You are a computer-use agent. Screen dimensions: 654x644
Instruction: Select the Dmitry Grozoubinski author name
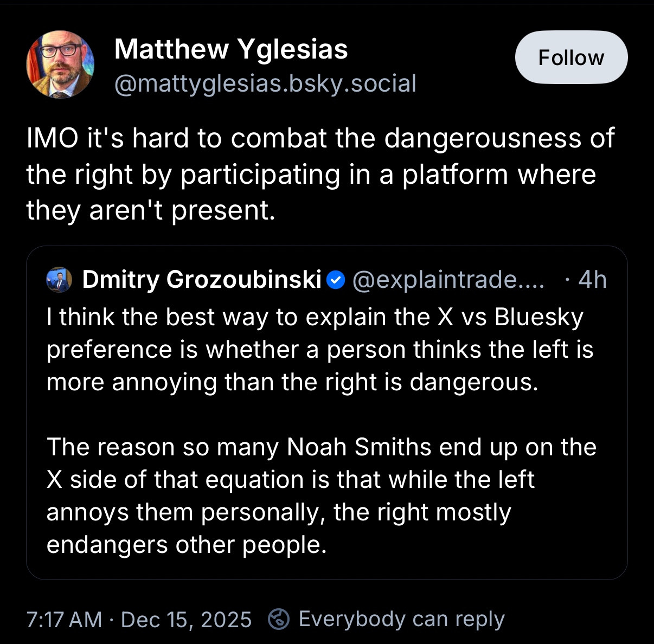pyautogui.click(x=202, y=280)
